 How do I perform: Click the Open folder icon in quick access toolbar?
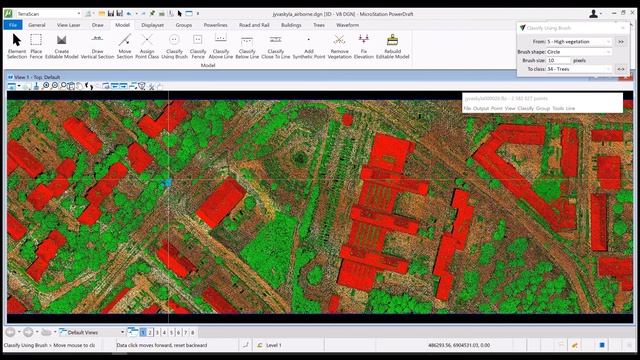tap(102, 13)
